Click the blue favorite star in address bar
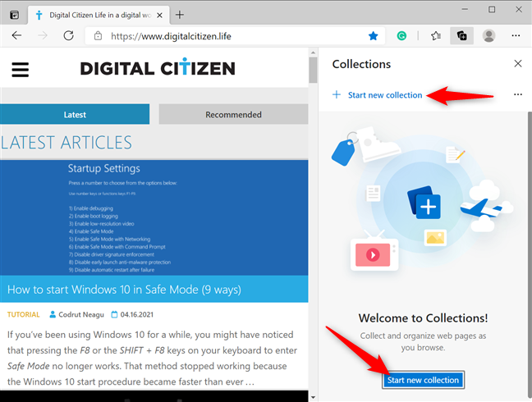The image size is (532, 402). coord(373,36)
